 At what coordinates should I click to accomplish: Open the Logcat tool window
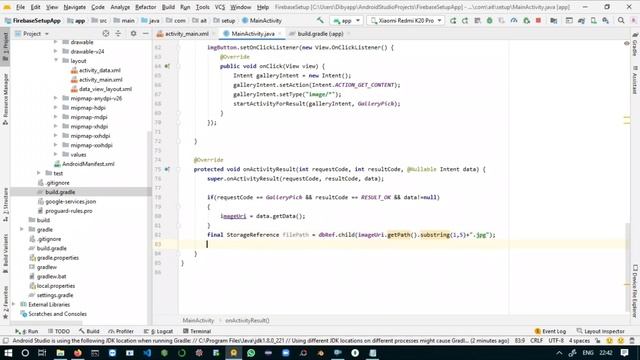tap(158, 331)
